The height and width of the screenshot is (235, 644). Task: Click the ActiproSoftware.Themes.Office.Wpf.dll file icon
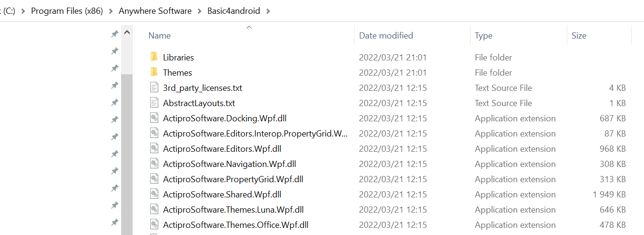pyautogui.click(x=154, y=225)
